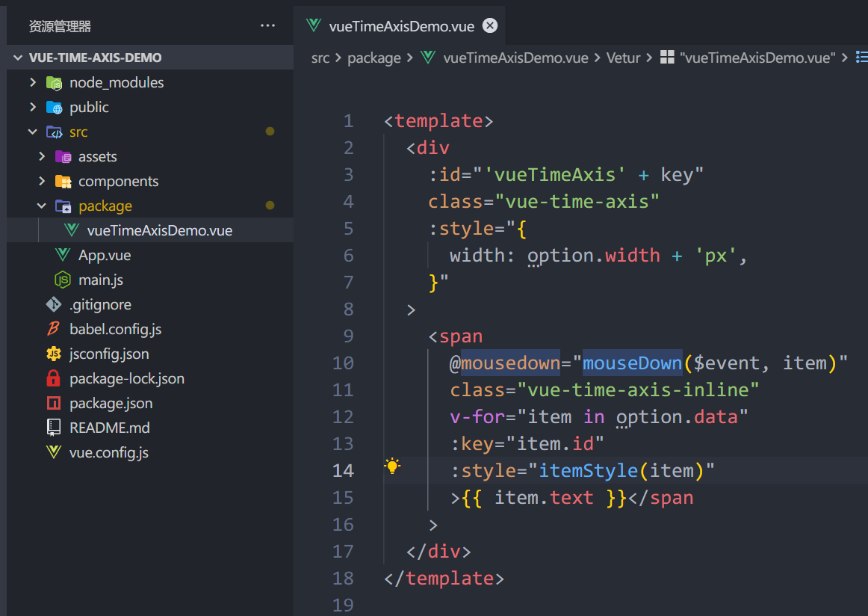The width and height of the screenshot is (868, 616).
Task: Click the explorer title 资源管理器
Action: [x=60, y=26]
